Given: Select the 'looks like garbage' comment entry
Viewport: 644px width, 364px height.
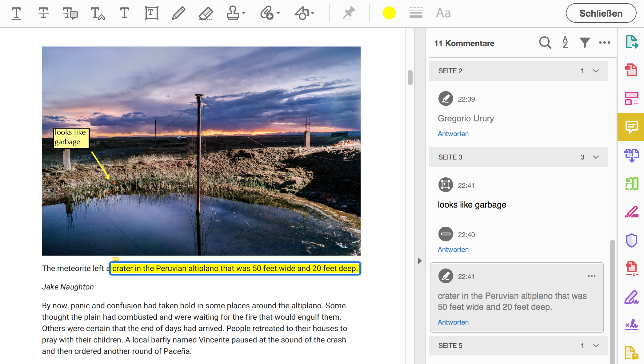Looking at the screenshot, I should pyautogui.click(x=472, y=204).
